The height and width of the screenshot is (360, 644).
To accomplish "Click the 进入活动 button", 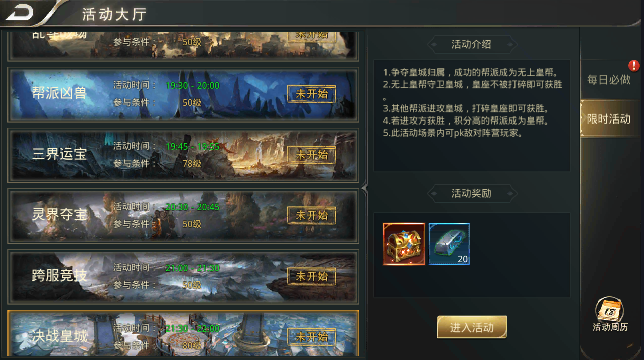I will click(472, 328).
